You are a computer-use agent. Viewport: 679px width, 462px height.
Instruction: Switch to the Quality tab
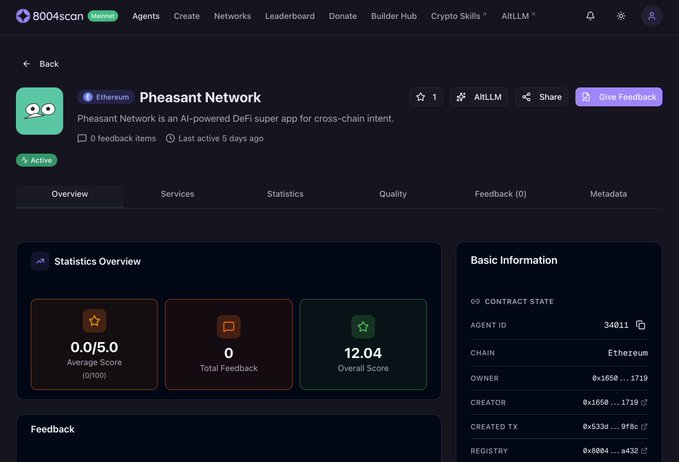click(393, 194)
